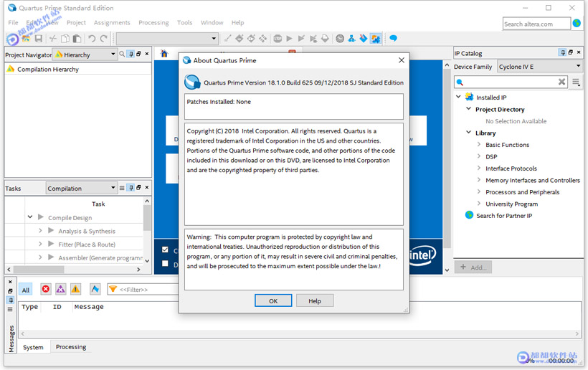Click the IP Catalog options menu icon
The image size is (588, 370).
576,82
